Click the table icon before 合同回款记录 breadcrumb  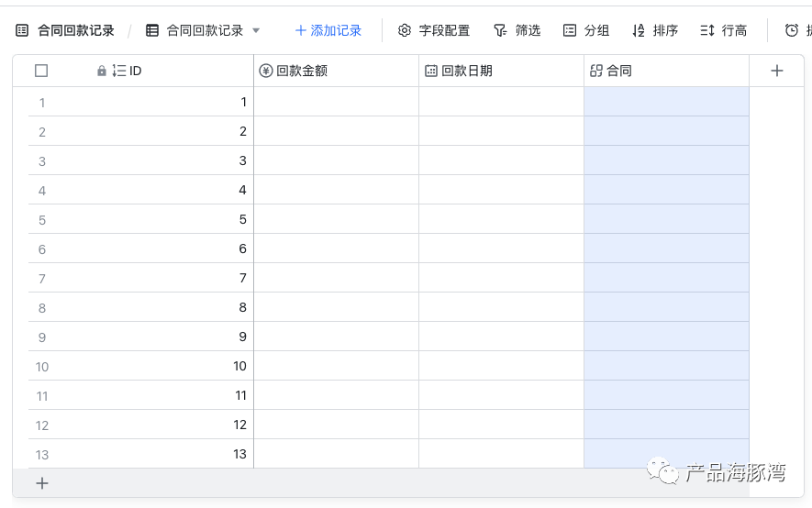[22, 30]
